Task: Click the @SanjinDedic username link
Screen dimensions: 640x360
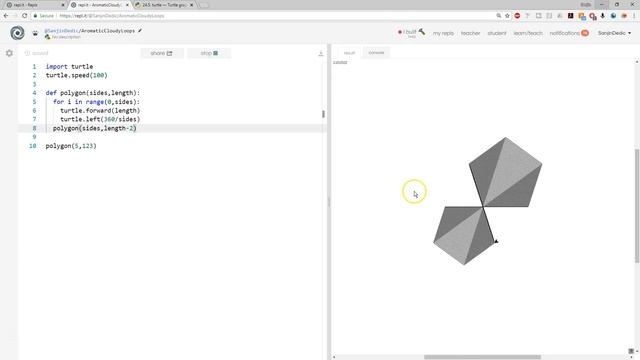Action: [61, 31]
